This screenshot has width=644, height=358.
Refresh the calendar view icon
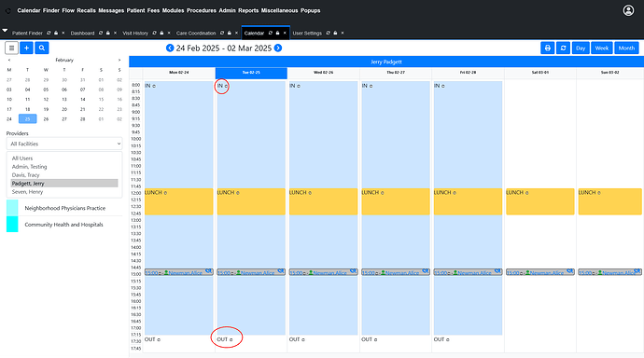(x=563, y=48)
